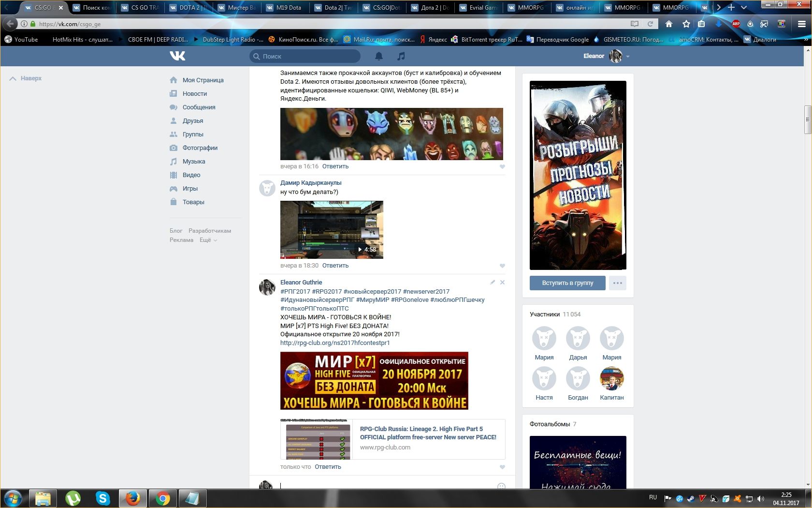The height and width of the screenshot is (508, 812).
Task: Open Сообщения in left navigation
Action: (199, 107)
